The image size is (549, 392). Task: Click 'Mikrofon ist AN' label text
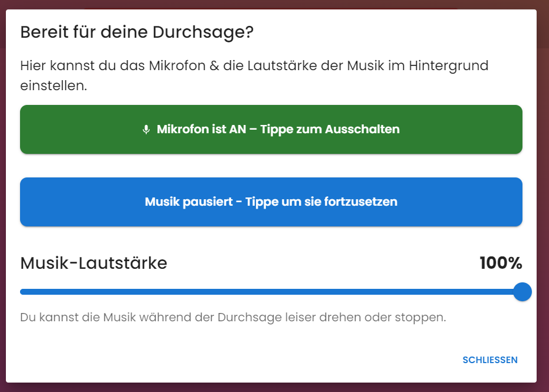click(201, 129)
